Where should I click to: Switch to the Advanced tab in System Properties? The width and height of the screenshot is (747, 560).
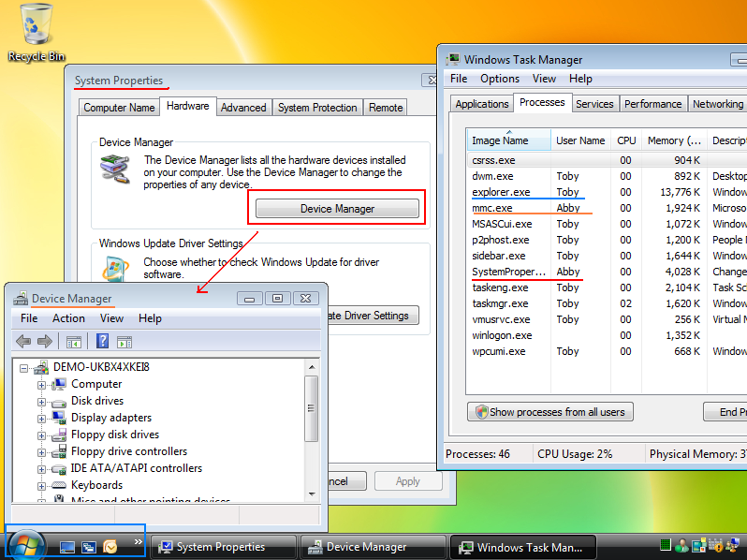pyautogui.click(x=243, y=108)
